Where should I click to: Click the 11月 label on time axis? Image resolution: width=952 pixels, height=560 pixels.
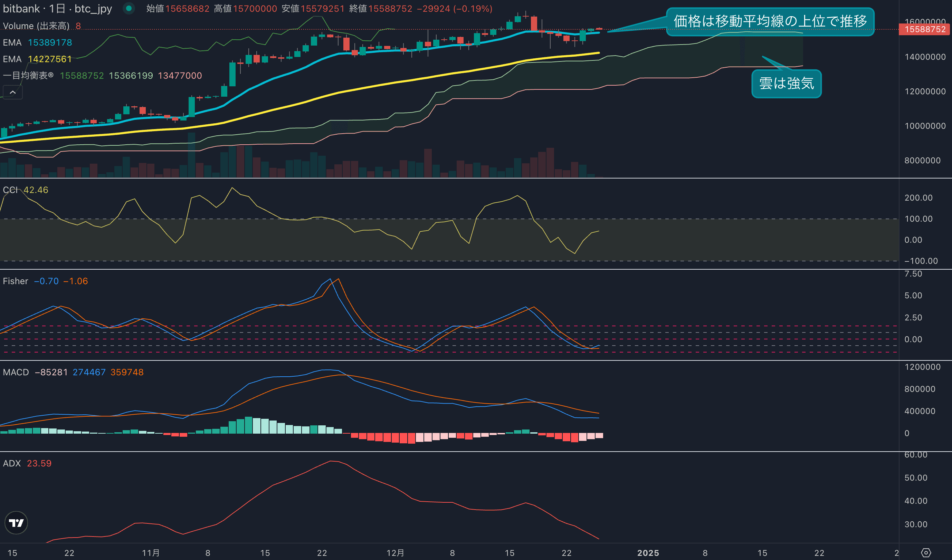tap(151, 553)
